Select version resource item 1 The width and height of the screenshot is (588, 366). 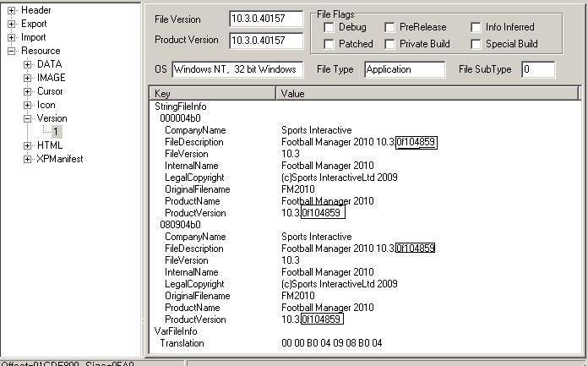[56, 132]
